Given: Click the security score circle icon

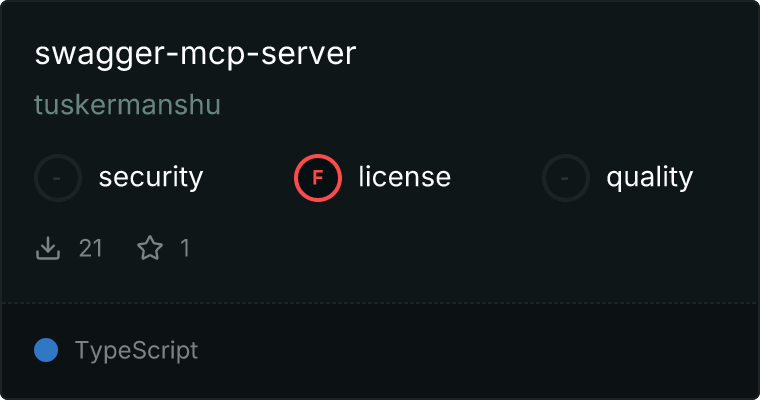Looking at the screenshot, I should tap(58, 178).
